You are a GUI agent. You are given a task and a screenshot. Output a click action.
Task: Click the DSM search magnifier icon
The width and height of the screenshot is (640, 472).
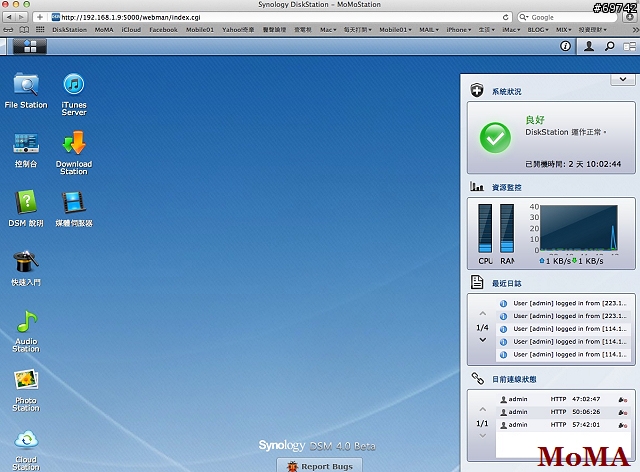coord(609,46)
